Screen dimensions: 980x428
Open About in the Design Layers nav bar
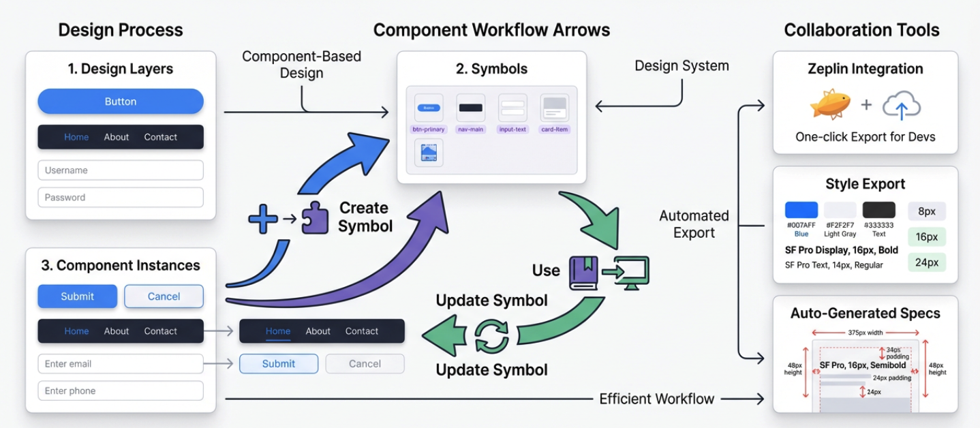117,137
